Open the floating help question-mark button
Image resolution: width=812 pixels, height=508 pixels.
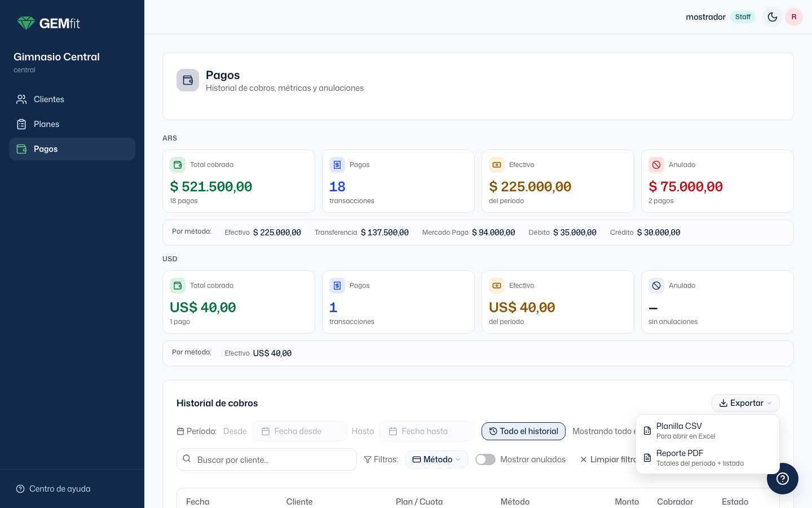(x=783, y=479)
